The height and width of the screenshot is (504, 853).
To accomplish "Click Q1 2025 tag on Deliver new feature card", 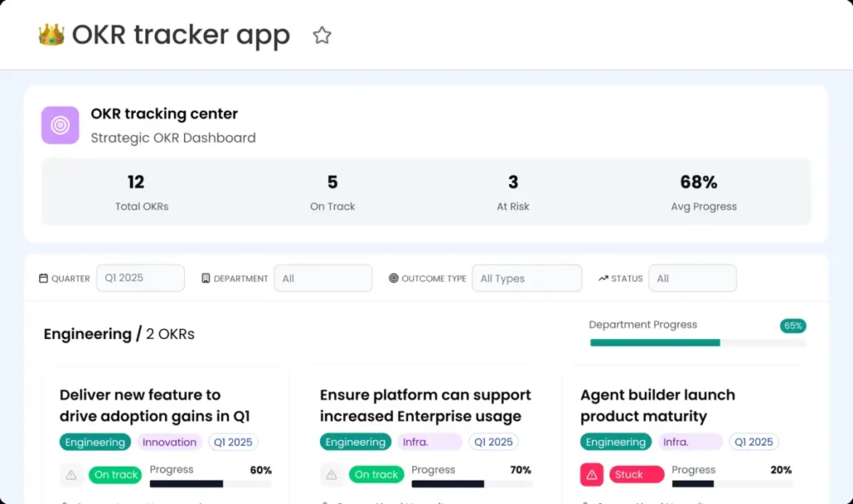I will coord(233,442).
